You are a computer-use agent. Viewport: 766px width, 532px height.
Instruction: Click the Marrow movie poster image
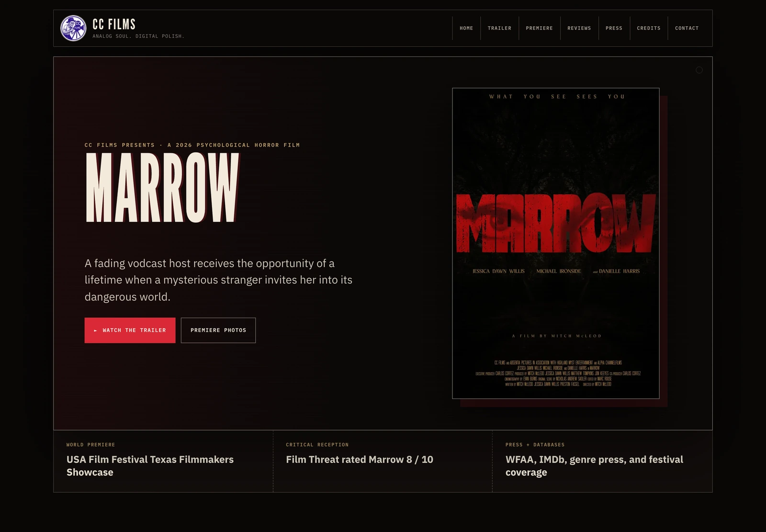coord(556,243)
